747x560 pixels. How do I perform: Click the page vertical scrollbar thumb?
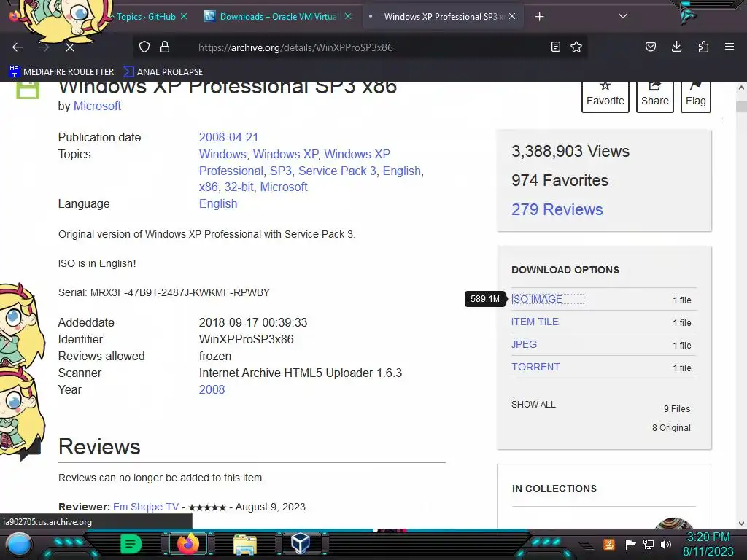(x=741, y=106)
